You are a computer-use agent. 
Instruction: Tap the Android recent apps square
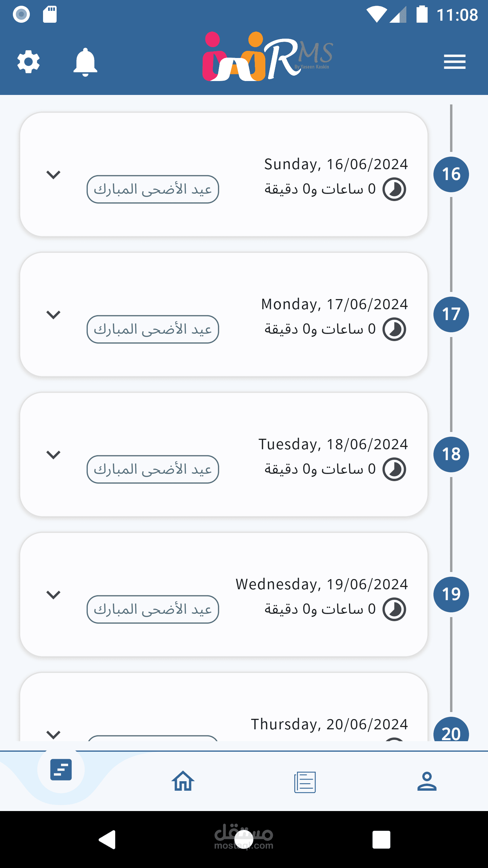(381, 840)
